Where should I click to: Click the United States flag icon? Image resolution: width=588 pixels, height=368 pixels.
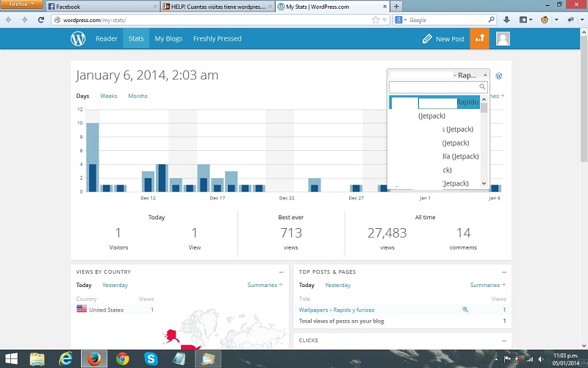coord(82,308)
